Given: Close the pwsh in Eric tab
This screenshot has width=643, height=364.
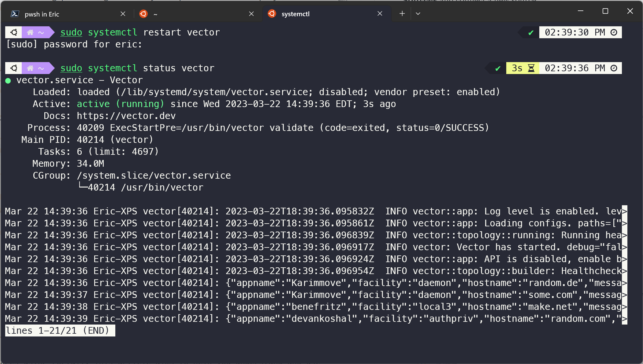Looking at the screenshot, I should pyautogui.click(x=123, y=14).
